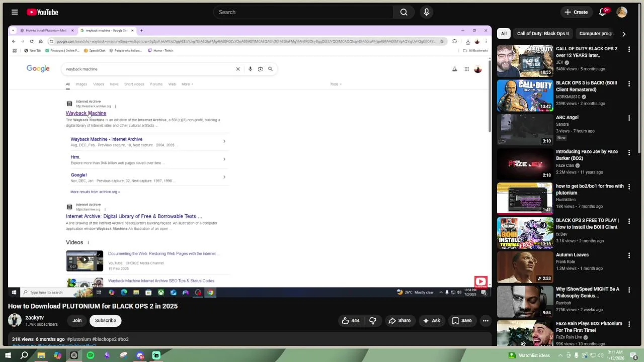Filter by Call of Duty: Black Ops II

coord(543,34)
